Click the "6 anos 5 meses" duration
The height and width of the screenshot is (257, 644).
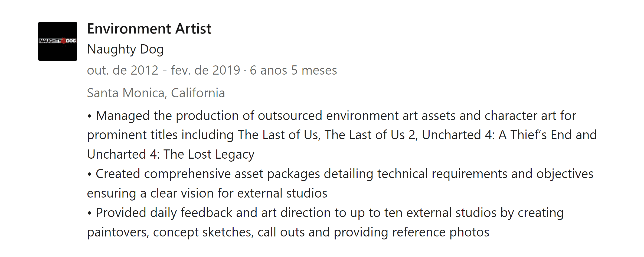click(293, 70)
